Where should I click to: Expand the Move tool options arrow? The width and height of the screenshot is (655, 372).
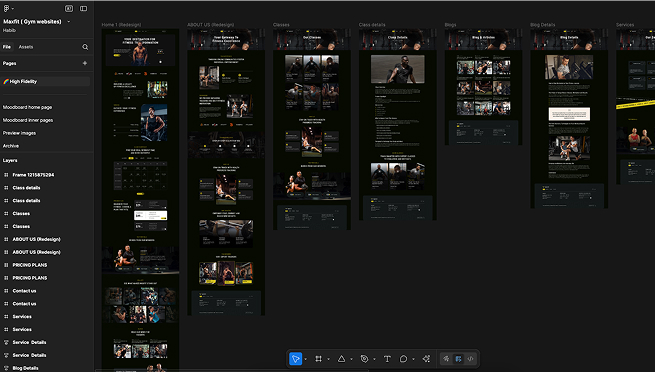[306, 359]
